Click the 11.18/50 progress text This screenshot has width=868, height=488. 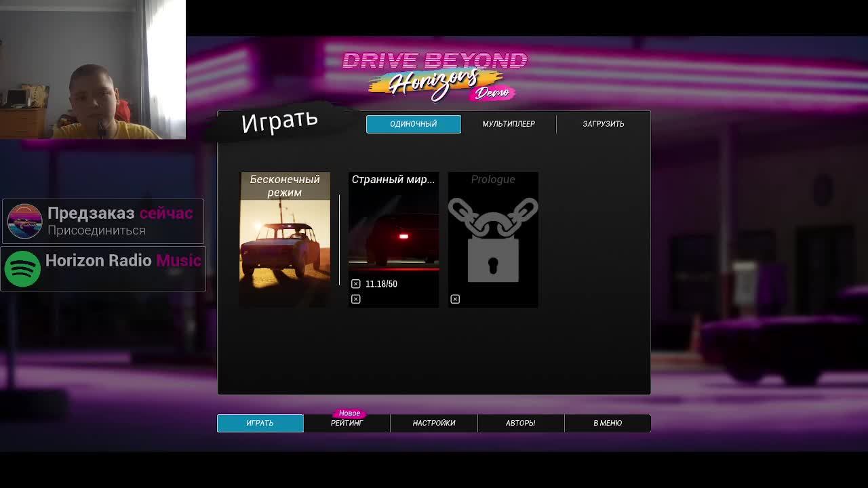pos(381,284)
